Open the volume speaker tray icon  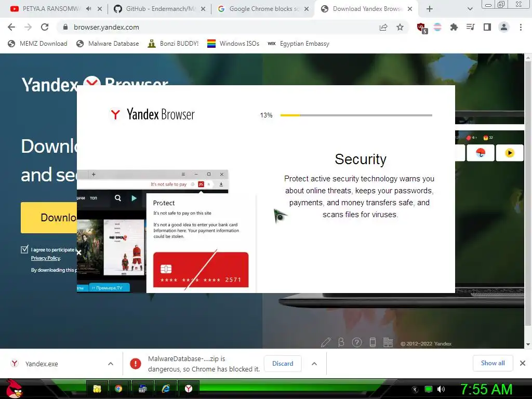click(441, 389)
